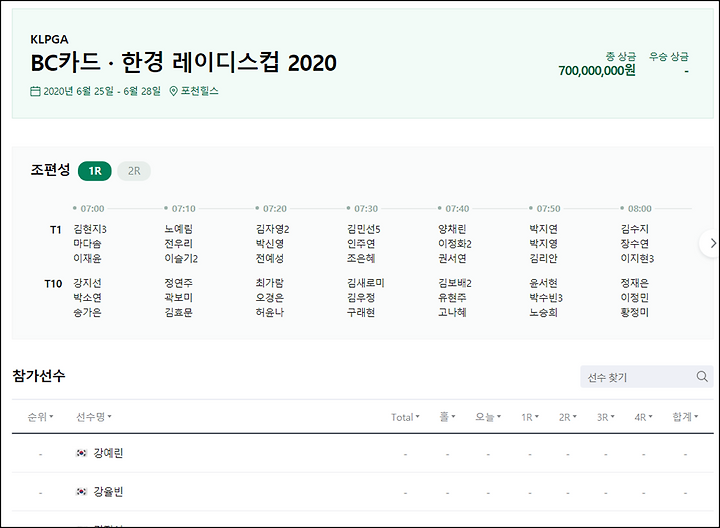This screenshot has height=528, width=720.
Task: Click player name 이지현3
Action: click(637, 258)
